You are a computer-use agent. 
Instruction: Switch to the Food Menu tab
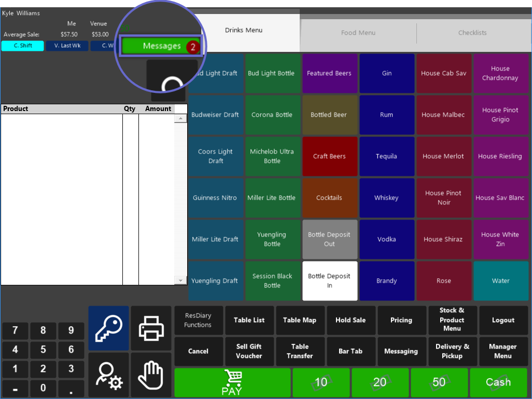[x=358, y=33]
